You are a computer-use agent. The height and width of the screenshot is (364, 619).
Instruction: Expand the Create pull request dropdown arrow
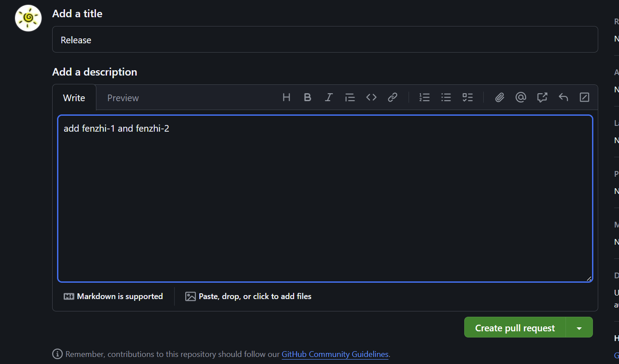[x=579, y=328]
